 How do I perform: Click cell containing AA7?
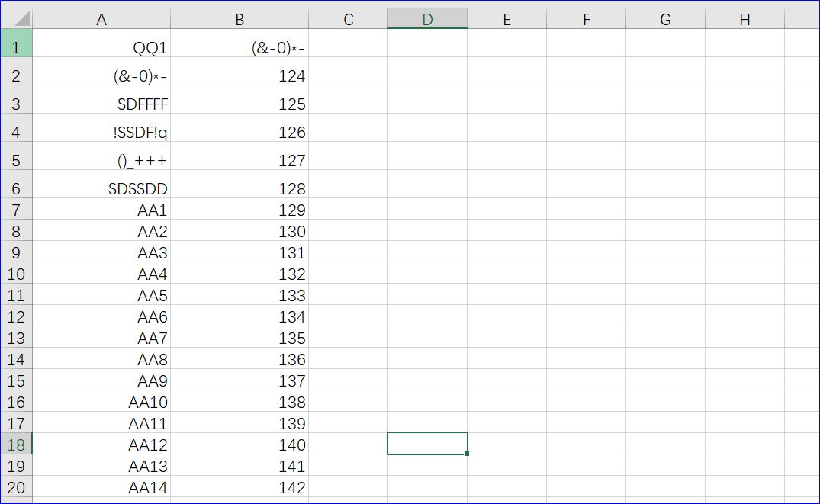click(101, 337)
